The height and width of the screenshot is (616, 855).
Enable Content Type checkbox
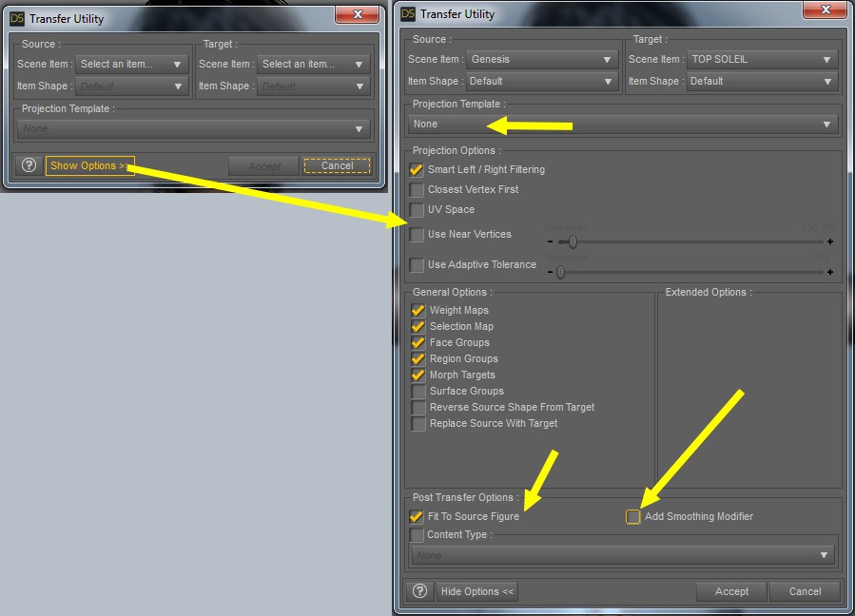(417, 535)
